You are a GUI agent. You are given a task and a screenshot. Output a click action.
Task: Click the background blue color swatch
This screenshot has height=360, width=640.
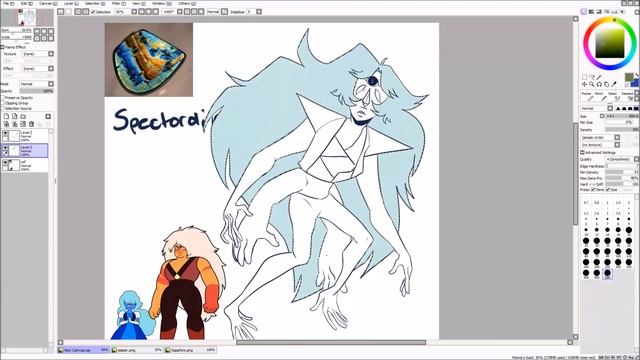point(635,83)
